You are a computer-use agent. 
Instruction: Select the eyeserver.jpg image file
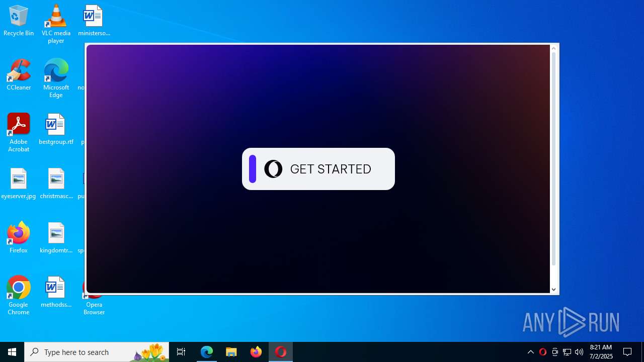click(x=19, y=184)
